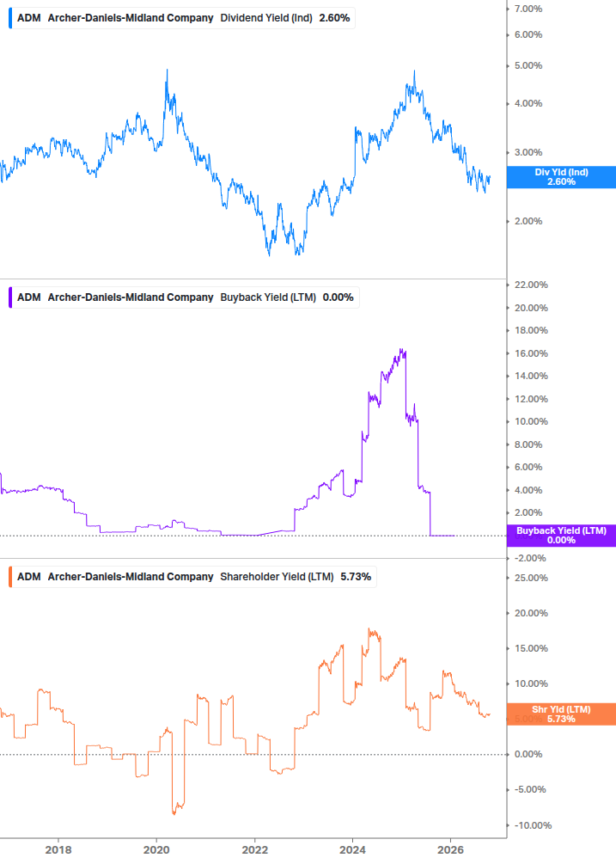This screenshot has width=616, height=864.
Task: Click the 16.00% axis label
Action: (x=531, y=353)
